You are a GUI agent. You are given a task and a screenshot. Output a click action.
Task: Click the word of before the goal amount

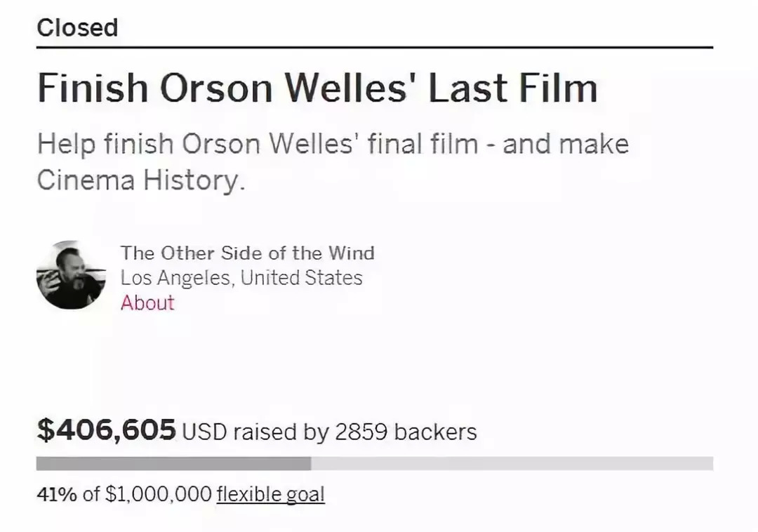click(91, 494)
